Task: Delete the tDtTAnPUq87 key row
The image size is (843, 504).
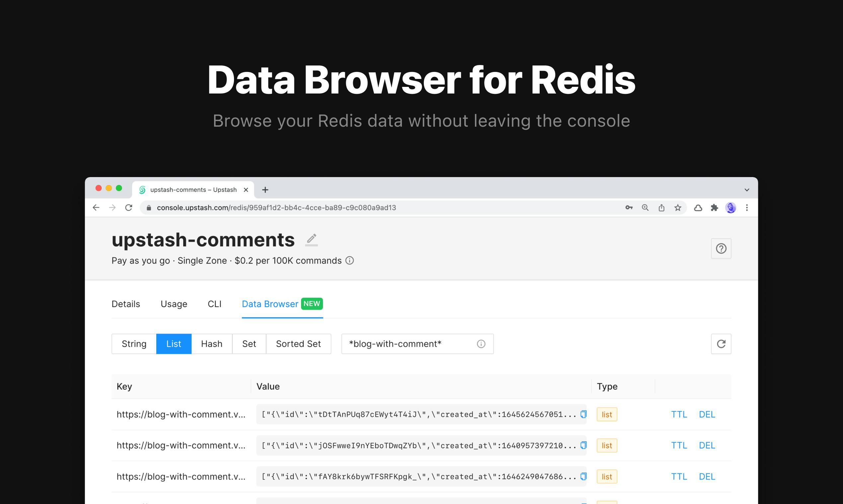Action: pos(707,414)
